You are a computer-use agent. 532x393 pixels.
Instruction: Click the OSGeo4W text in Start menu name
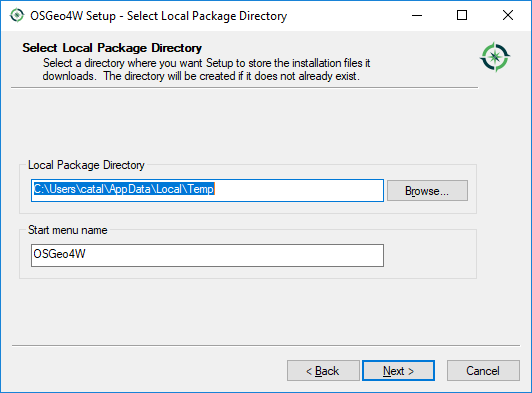pos(59,254)
